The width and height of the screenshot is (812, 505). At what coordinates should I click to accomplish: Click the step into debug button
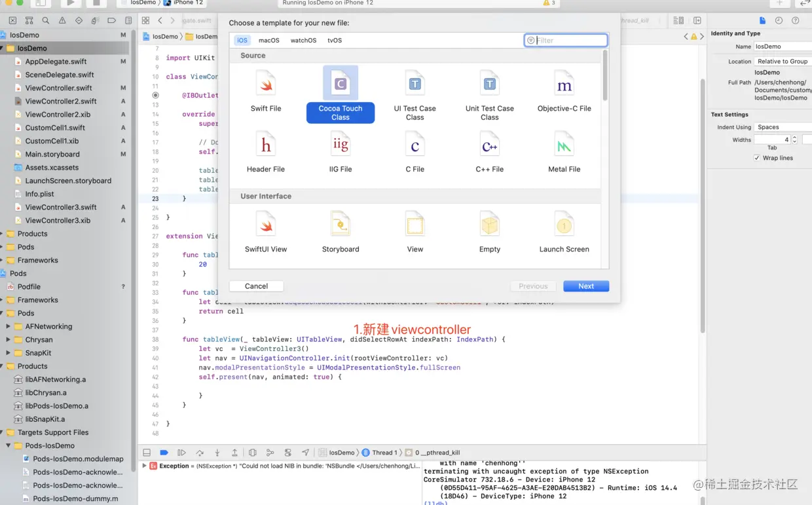tap(217, 453)
